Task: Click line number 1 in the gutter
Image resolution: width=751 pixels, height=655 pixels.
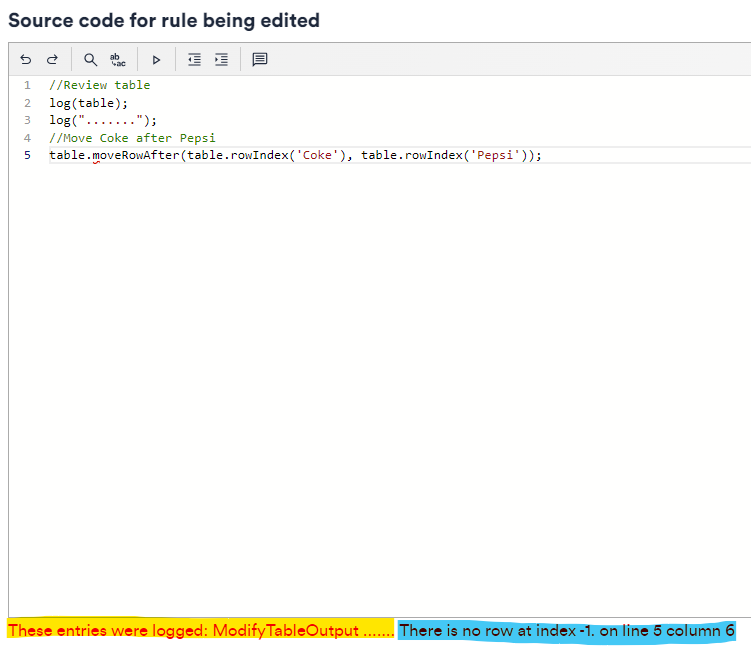Action: [x=27, y=85]
